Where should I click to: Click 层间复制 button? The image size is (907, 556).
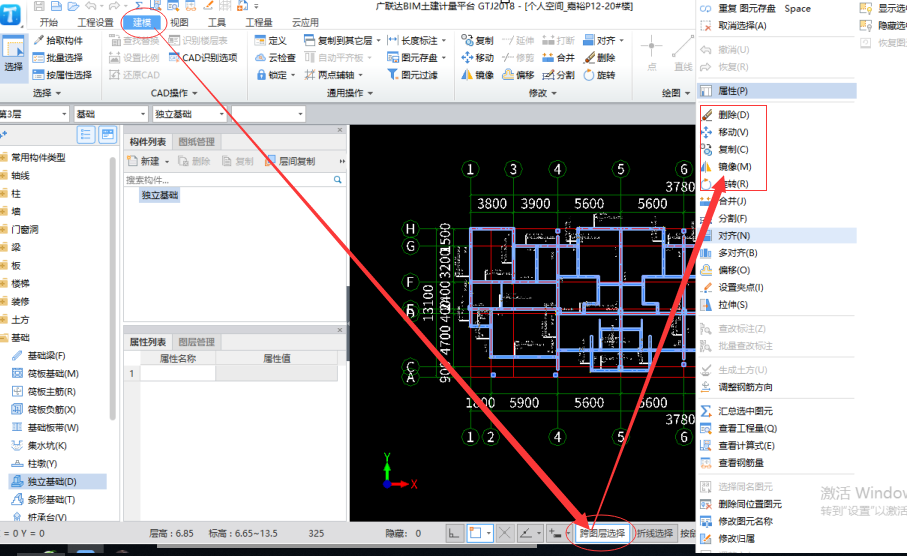click(291, 161)
